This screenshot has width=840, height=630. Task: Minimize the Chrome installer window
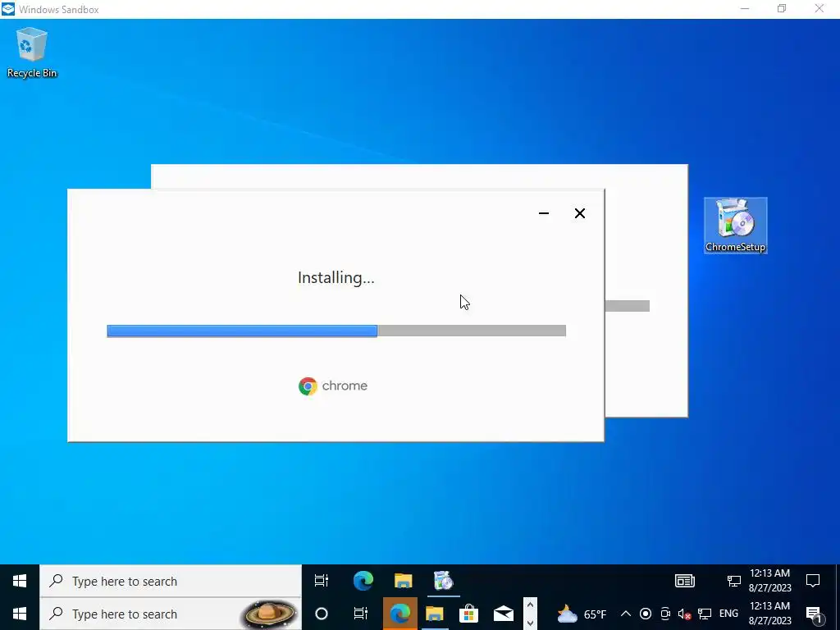[x=544, y=213]
